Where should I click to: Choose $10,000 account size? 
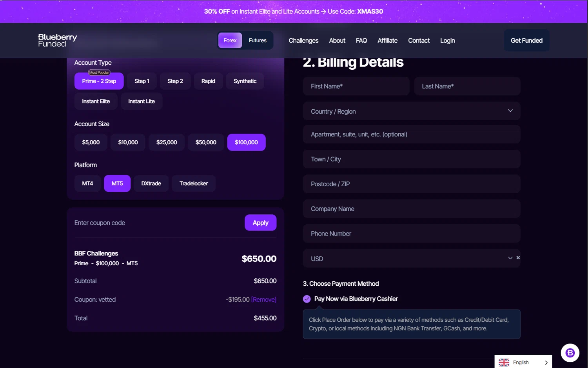pyautogui.click(x=128, y=142)
